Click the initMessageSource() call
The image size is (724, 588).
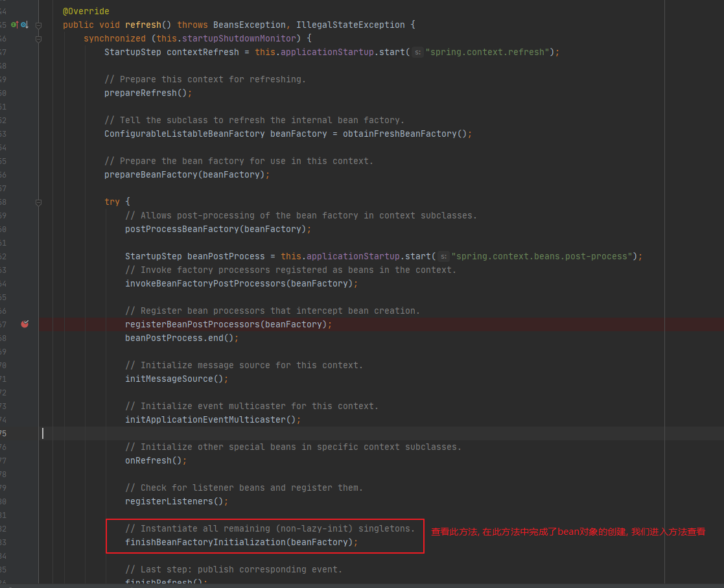point(174,379)
